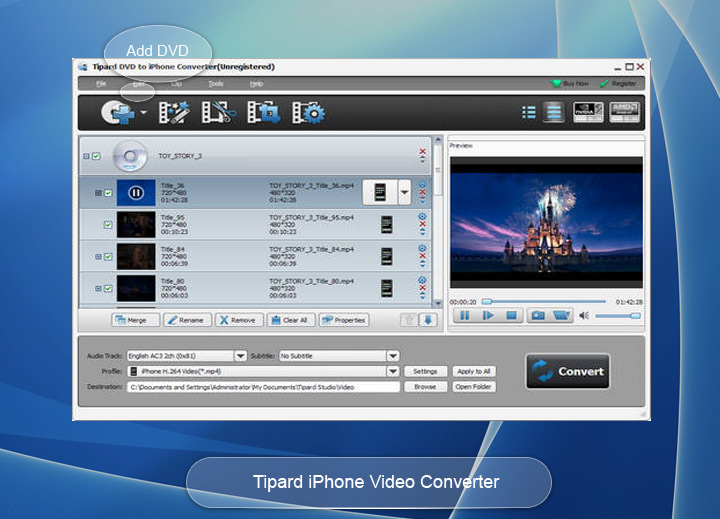Click Register in the menu bar
Viewport: 720px width, 519px height.
(618, 84)
